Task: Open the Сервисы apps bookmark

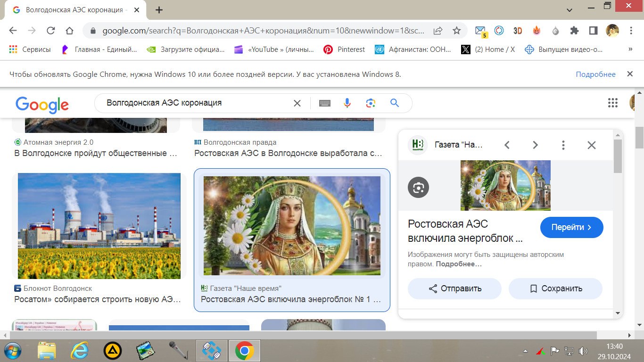Action: pyautogui.click(x=30, y=49)
